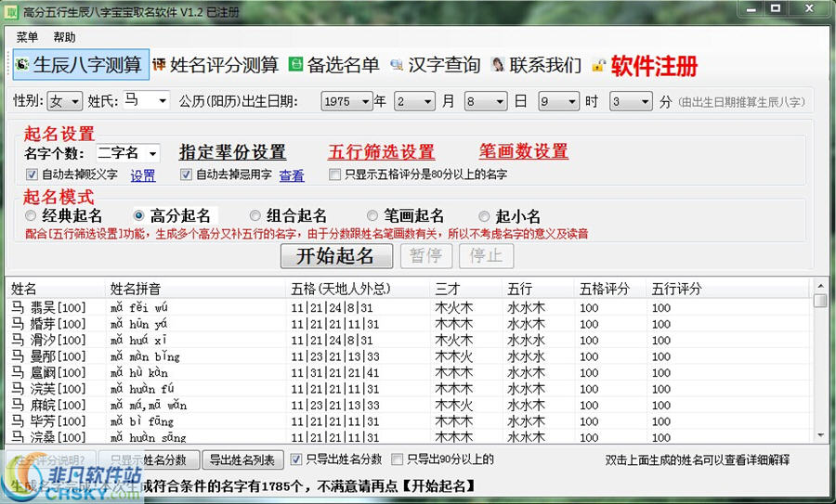Select the row 马 曼邴[100]
This screenshot has height=504, width=836.
click(408, 356)
